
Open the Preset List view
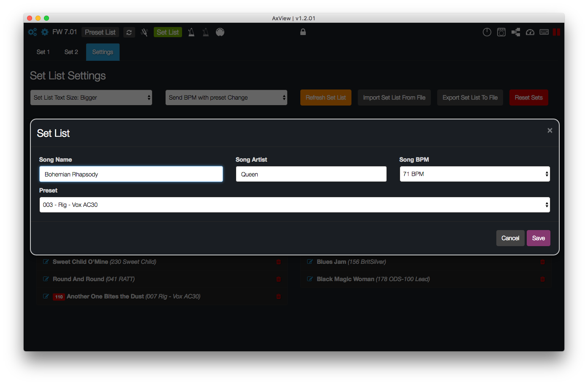point(100,32)
